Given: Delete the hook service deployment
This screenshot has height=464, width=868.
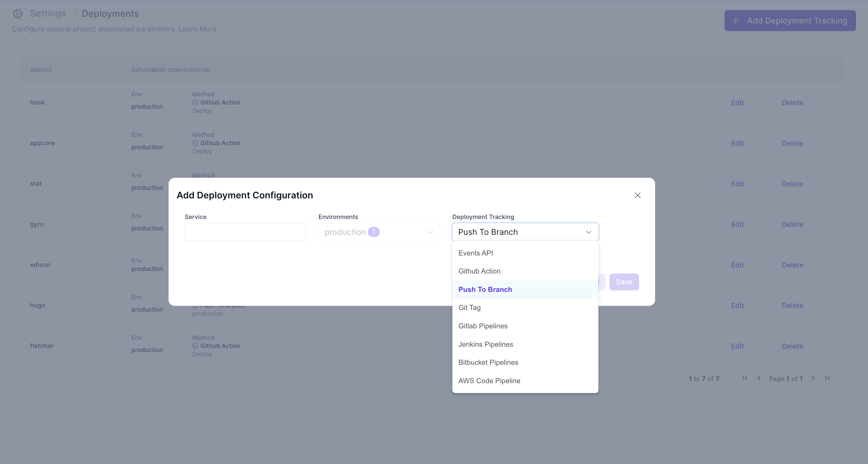Looking at the screenshot, I should coord(792,103).
